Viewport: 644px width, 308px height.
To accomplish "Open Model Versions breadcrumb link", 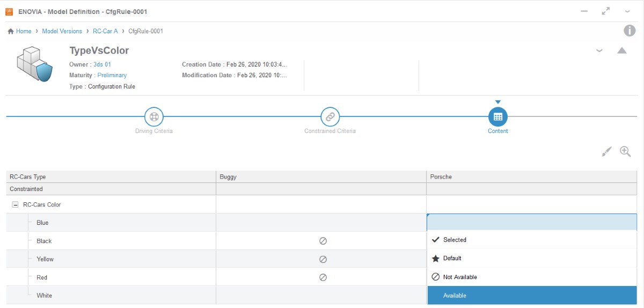I will click(62, 31).
